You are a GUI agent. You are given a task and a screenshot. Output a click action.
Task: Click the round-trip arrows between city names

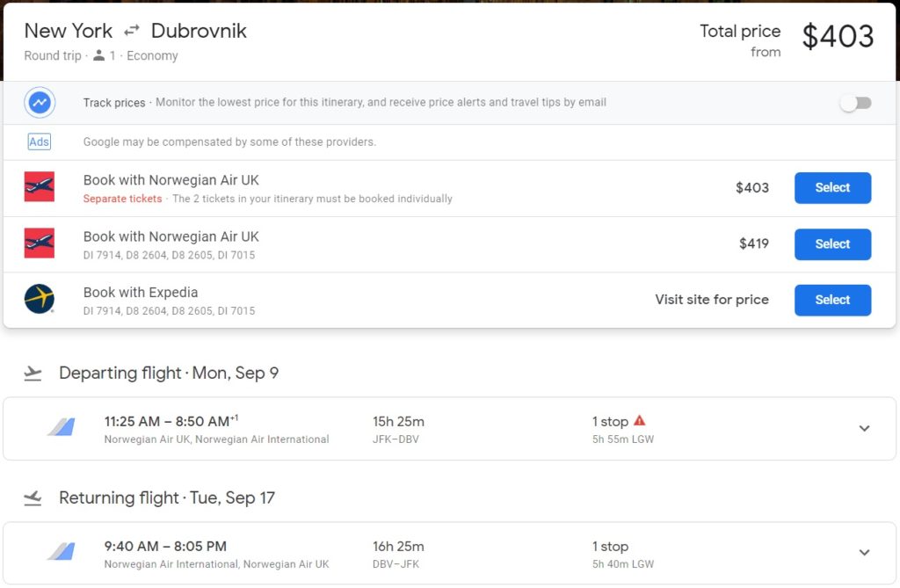[x=132, y=32]
